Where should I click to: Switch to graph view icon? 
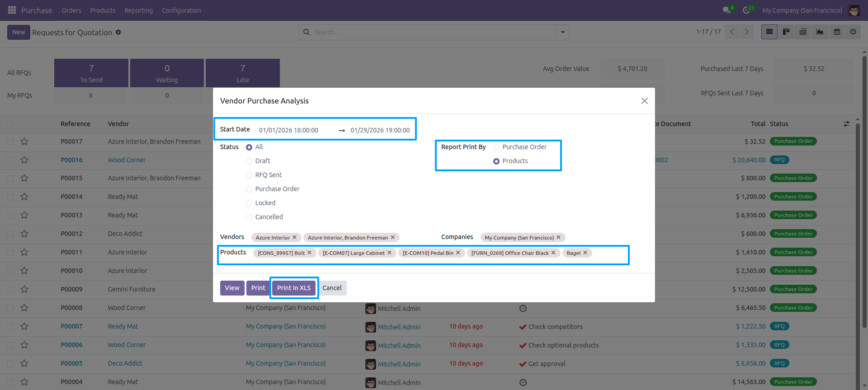820,32
